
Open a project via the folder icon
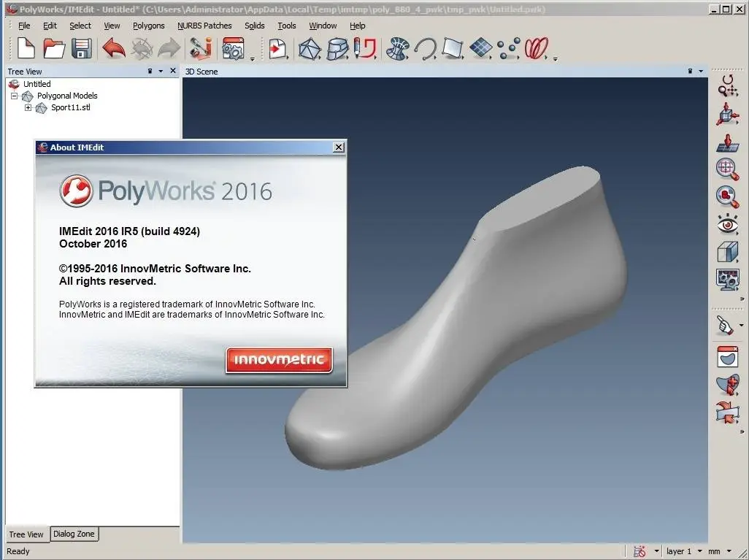(53, 48)
